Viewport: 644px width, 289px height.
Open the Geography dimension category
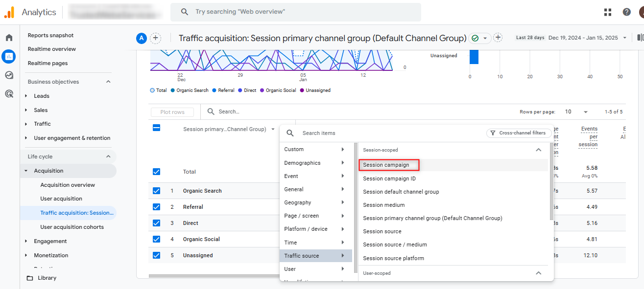pos(316,202)
